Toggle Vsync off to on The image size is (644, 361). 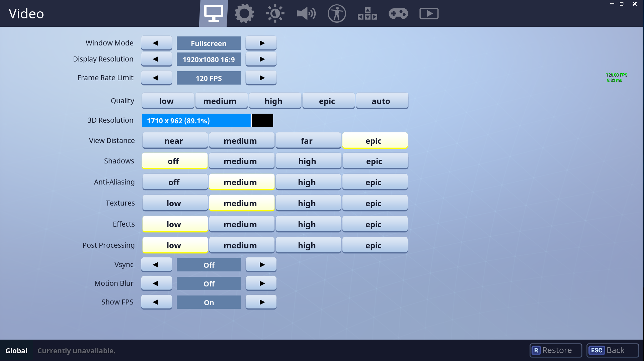261,264
